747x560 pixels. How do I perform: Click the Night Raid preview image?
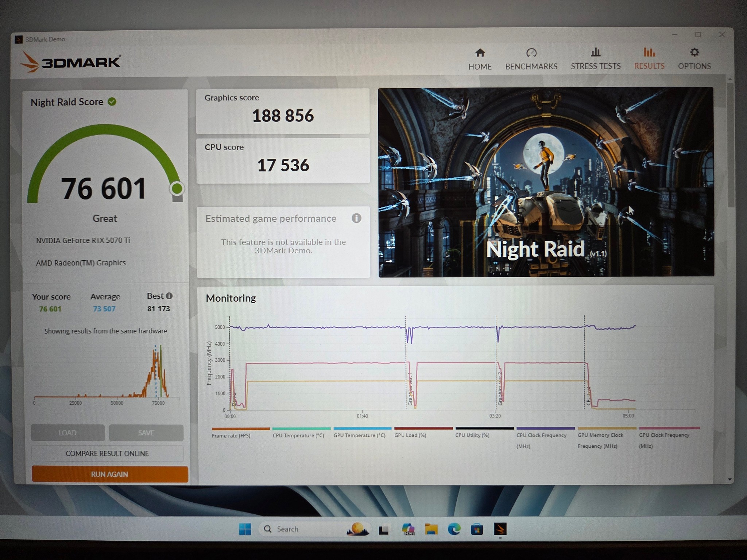[546, 182]
